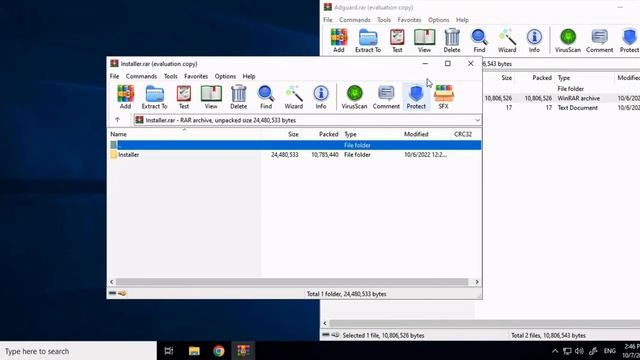Click SFX icon in Installer.rar toolbar

[443, 97]
